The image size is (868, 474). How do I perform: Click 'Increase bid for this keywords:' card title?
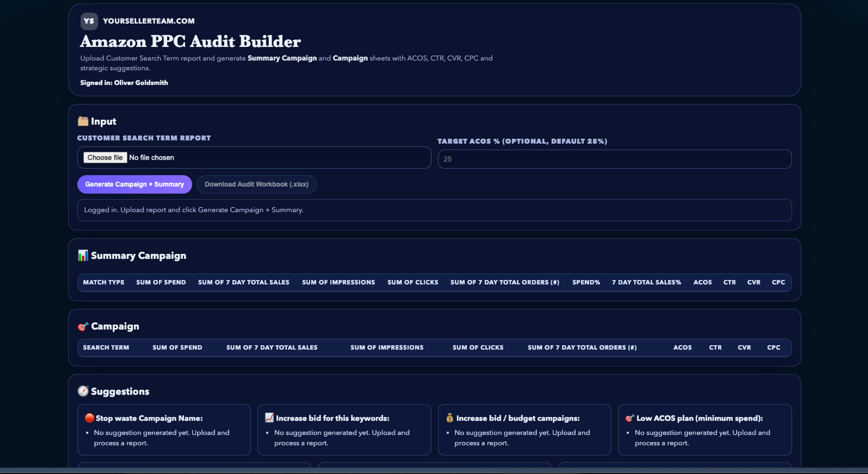(x=333, y=418)
